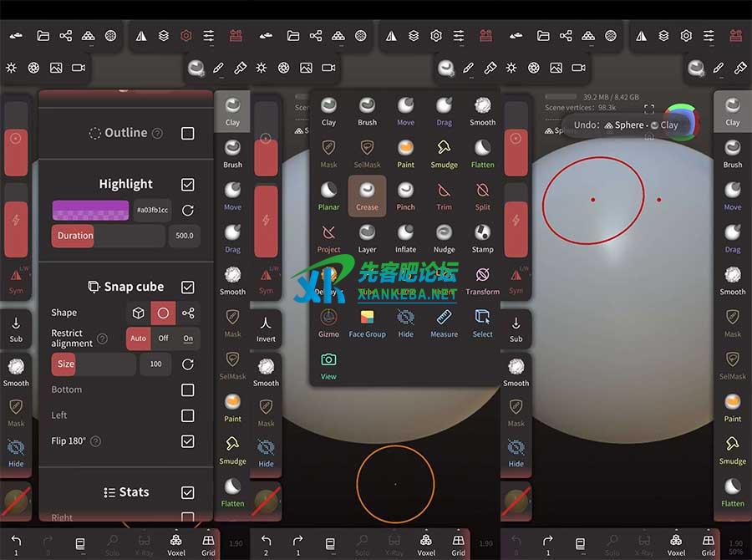Select the Transform tool
Screen dimensions: 752x560
[x=482, y=279]
